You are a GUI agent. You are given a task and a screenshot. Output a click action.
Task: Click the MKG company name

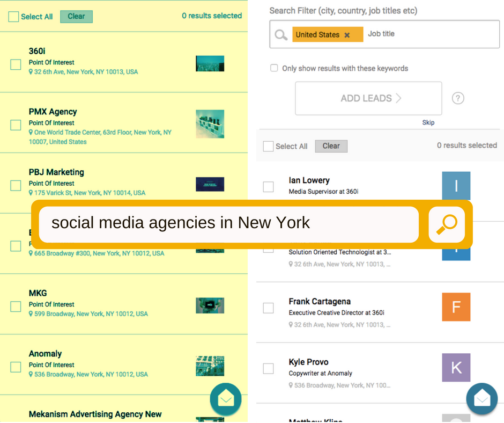(38, 293)
